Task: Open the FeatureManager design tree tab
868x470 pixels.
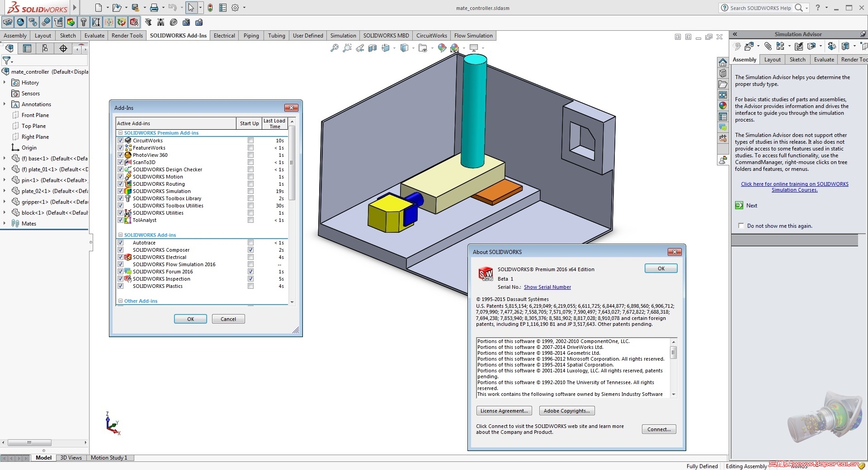Action: click(9, 48)
